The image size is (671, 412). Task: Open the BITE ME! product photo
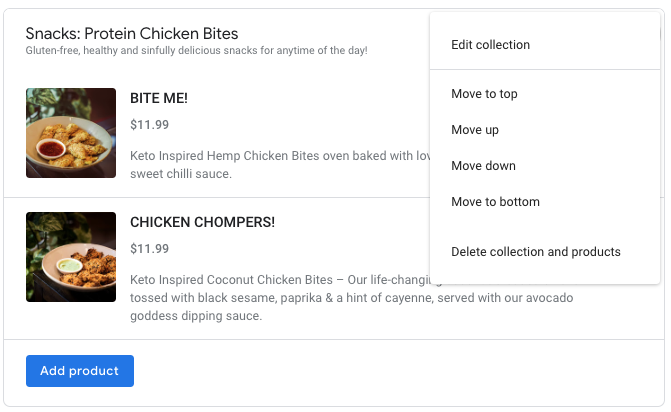point(71,133)
